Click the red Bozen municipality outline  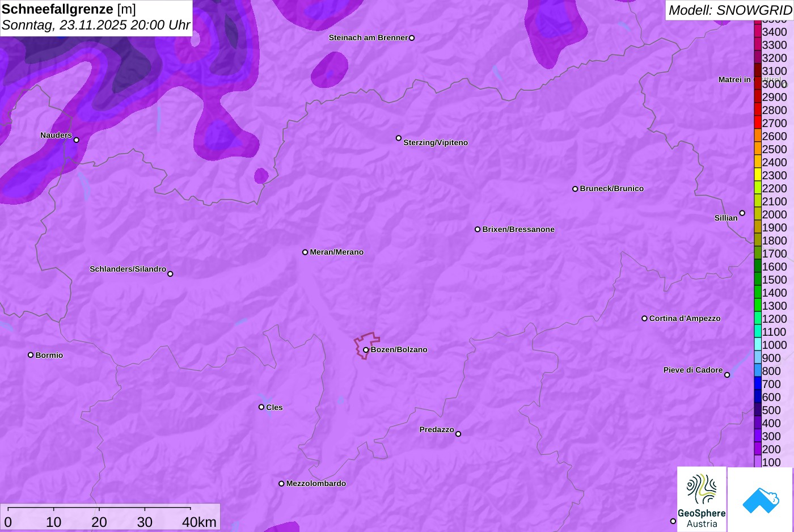coord(367,345)
